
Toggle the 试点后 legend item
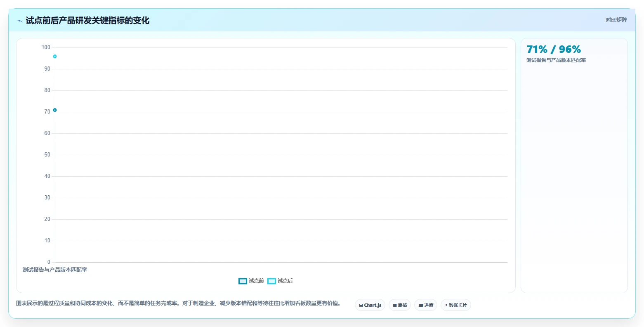pyautogui.click(x=280, y=281)
